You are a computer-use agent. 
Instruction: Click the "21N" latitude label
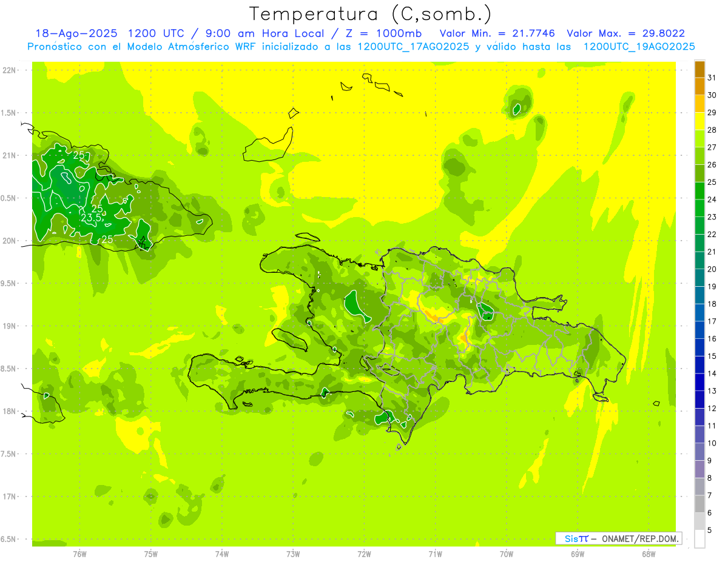pos(10,155)
